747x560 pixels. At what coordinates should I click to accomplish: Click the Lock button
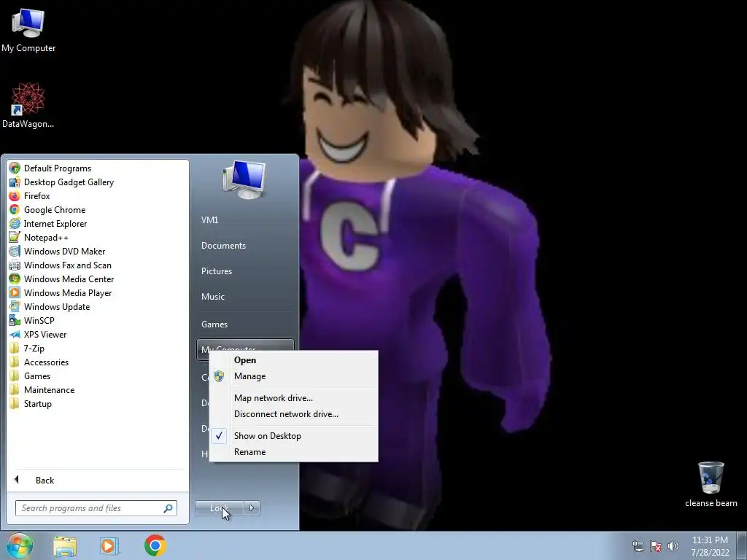pos(219,508)
